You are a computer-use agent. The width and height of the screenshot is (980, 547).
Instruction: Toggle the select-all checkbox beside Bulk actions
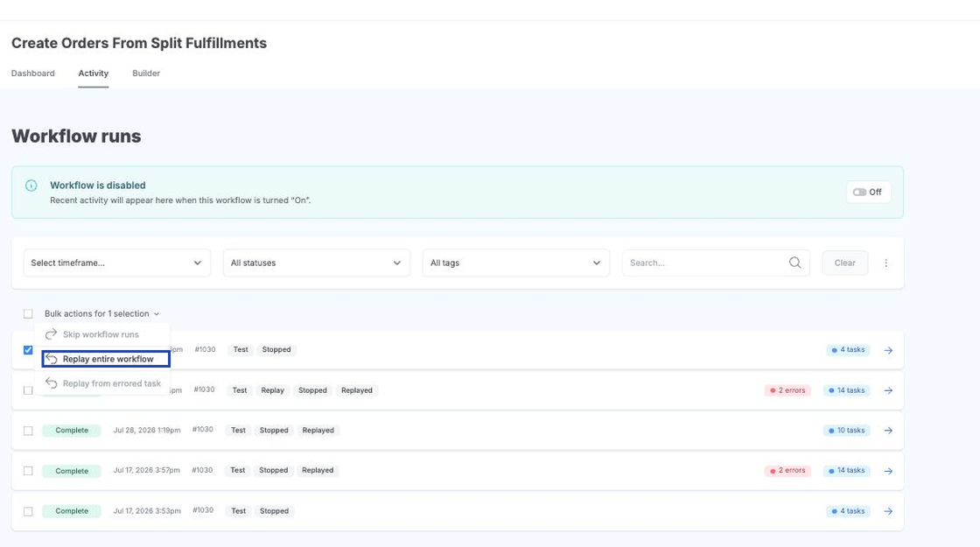tap(28, 314)
